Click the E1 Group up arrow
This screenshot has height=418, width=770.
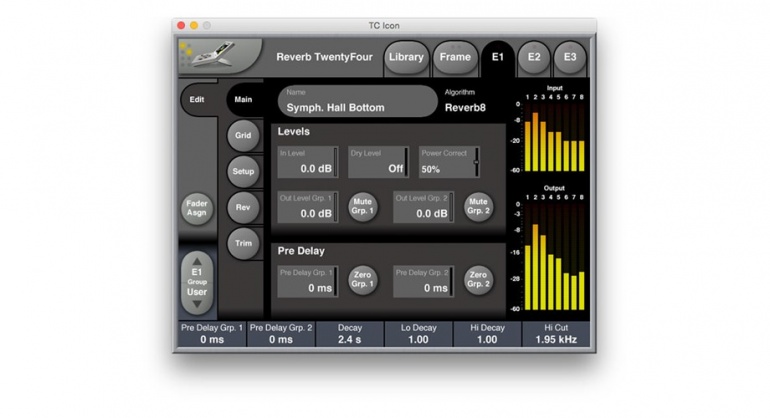point(197,261)
